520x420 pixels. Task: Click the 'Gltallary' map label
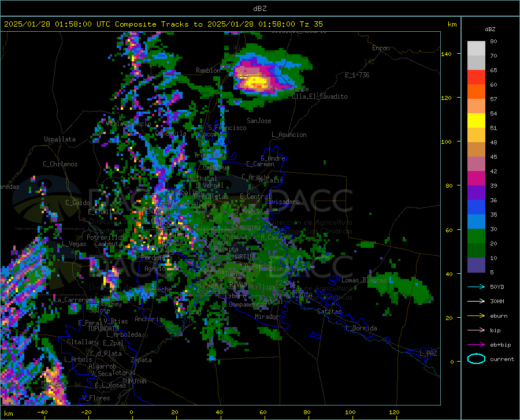click(x=83, y=342)
